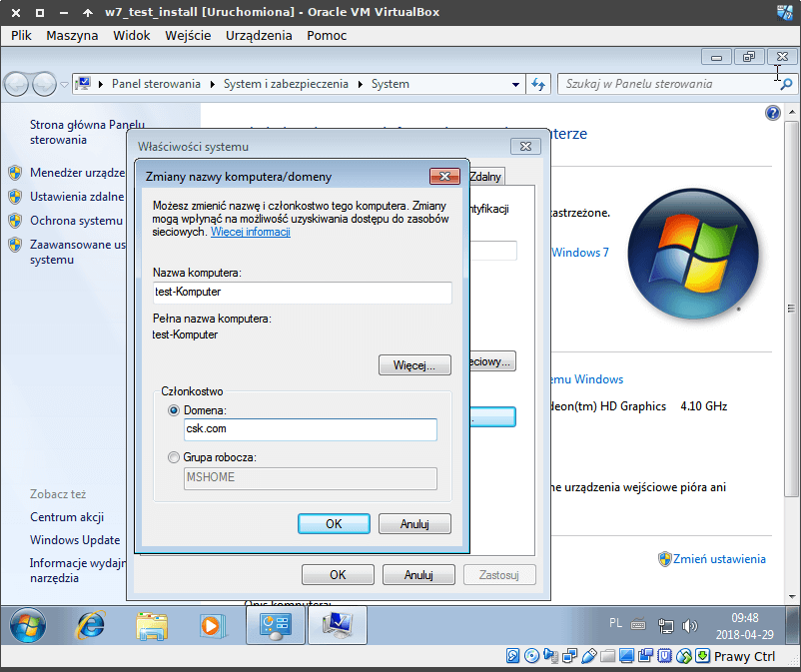Viewport: 801px width, 672px height.
Task: Open the Pomoc menu
Action: click(x=327, y=36)
